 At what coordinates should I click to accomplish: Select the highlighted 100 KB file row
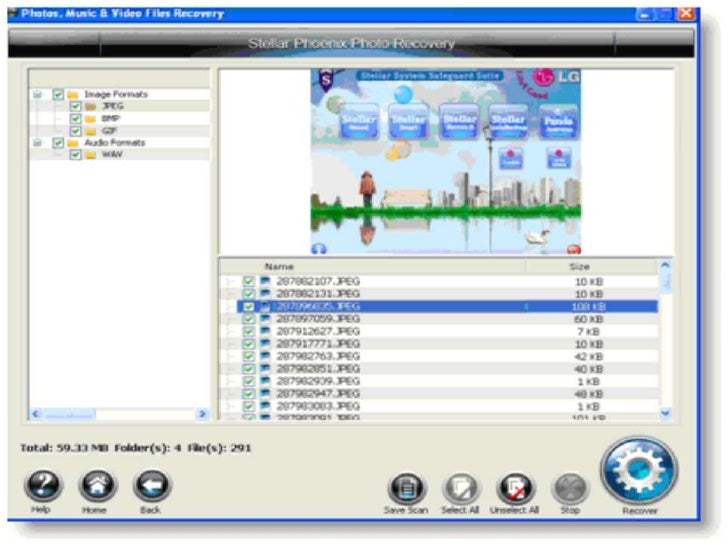coord(448,306)
